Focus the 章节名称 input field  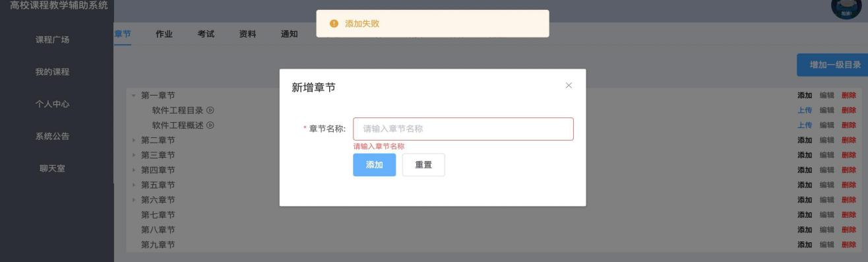463,129
